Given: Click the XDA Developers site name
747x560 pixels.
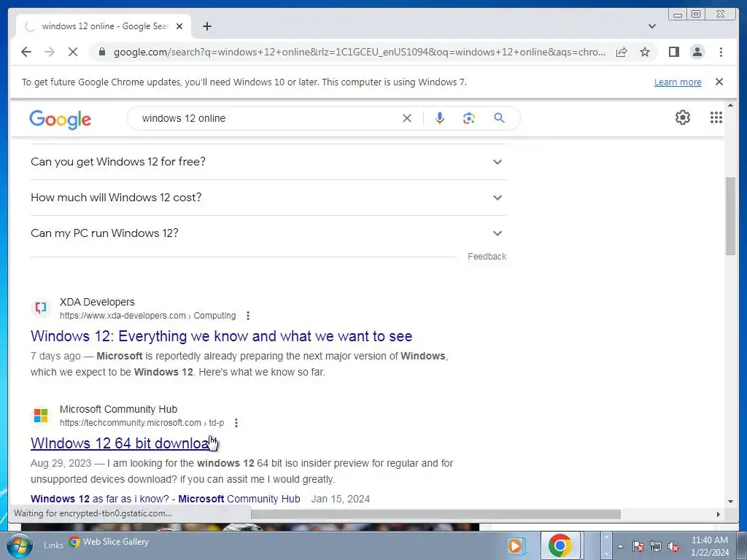Looking at the screenshot, I should point(97,302).
